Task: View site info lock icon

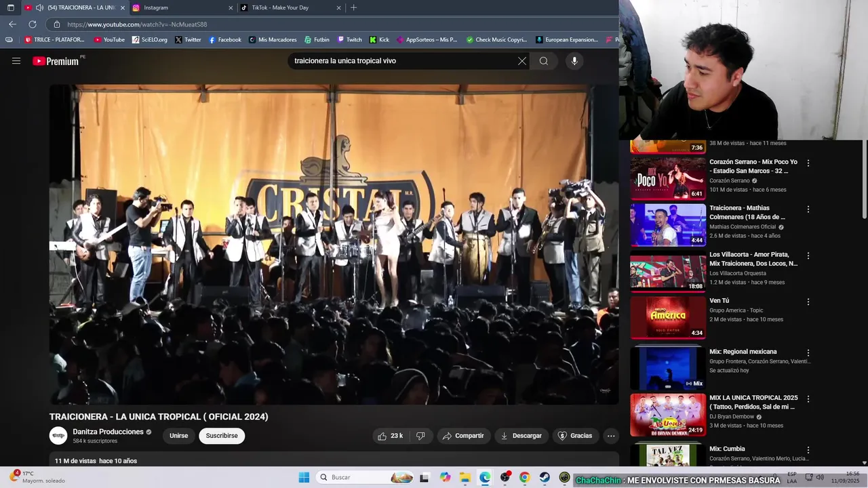Action: pos(57,24)
